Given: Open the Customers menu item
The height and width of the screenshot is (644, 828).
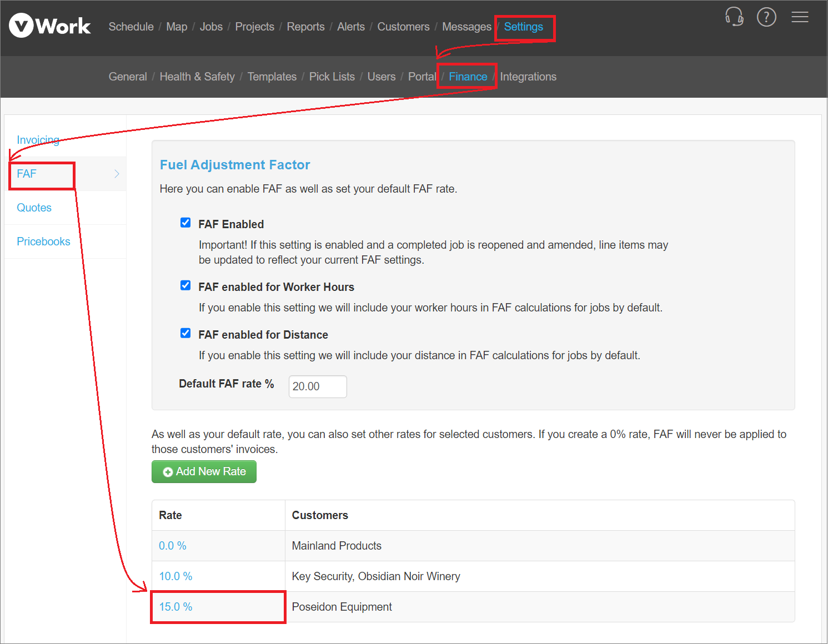Looking at the screenshot, I should (403, 26).
